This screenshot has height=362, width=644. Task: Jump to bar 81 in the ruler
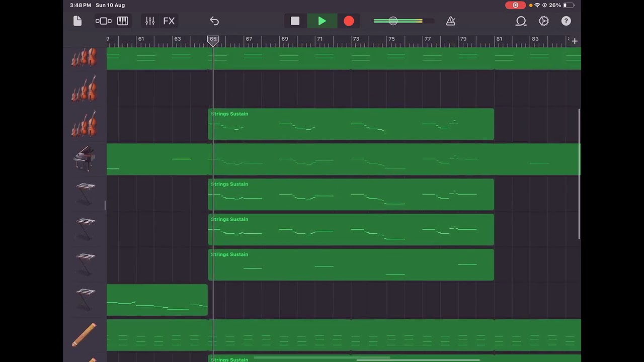tap(499, 39)
